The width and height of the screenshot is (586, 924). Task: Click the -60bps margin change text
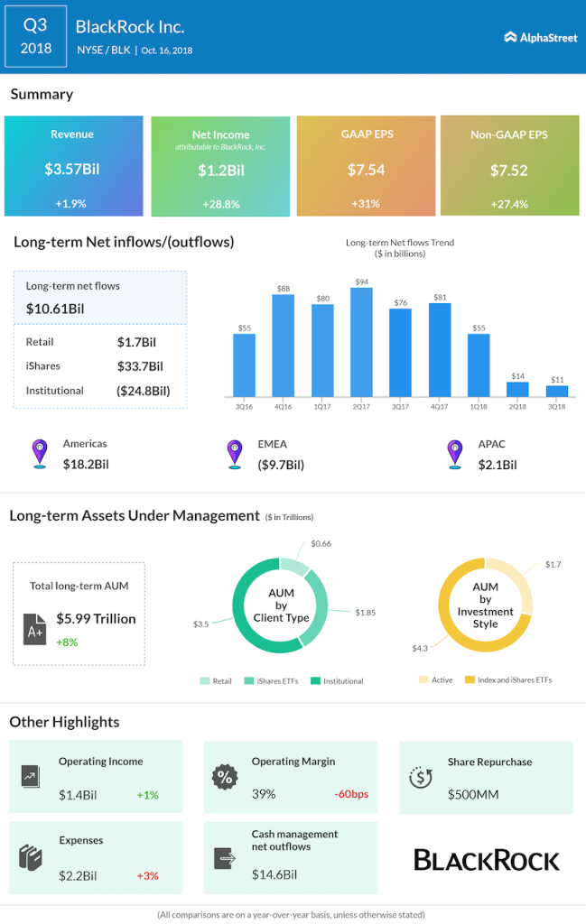(x=351, y=794)
